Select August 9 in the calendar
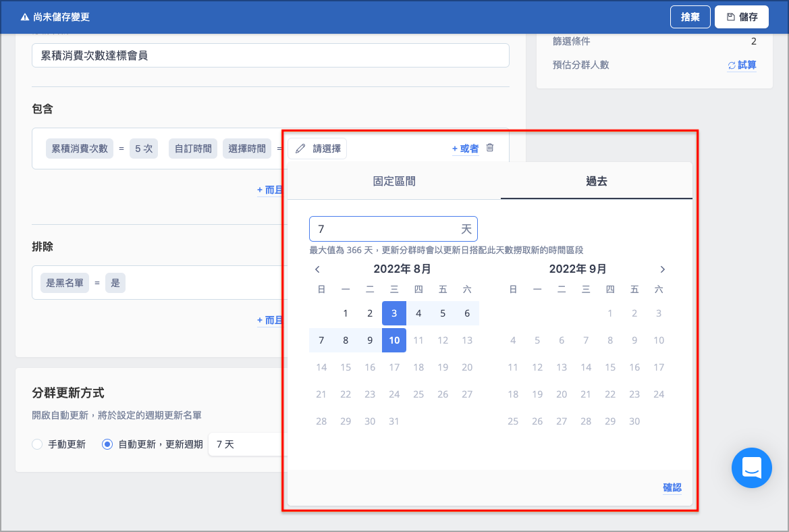 coord(370,340)
